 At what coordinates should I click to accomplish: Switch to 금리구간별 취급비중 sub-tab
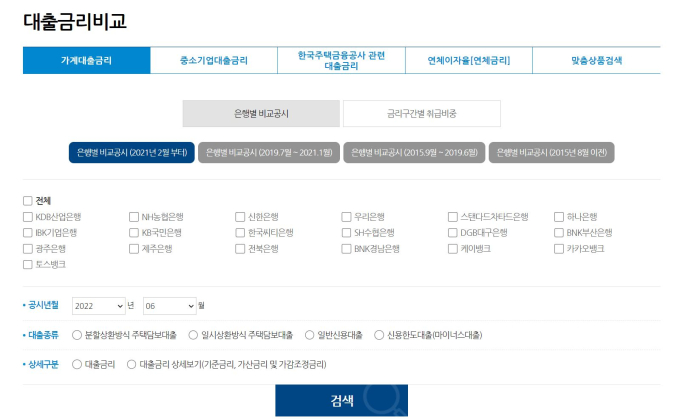point(422,114)
